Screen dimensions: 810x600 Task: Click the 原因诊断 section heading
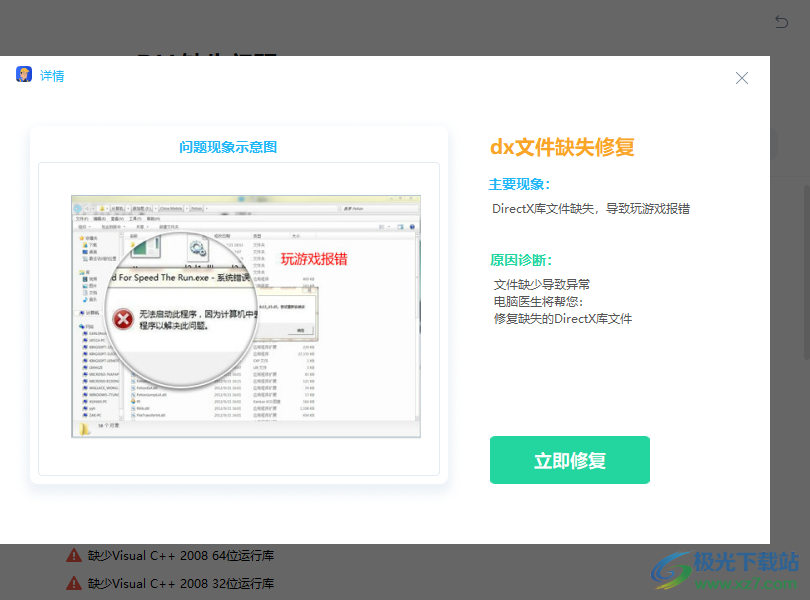click(519, 259)
